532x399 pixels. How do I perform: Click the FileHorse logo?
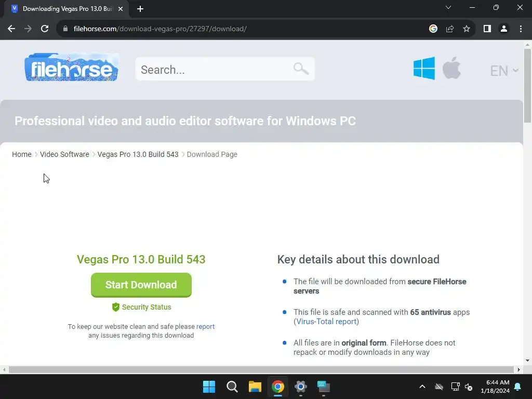(x=72, y=67)
